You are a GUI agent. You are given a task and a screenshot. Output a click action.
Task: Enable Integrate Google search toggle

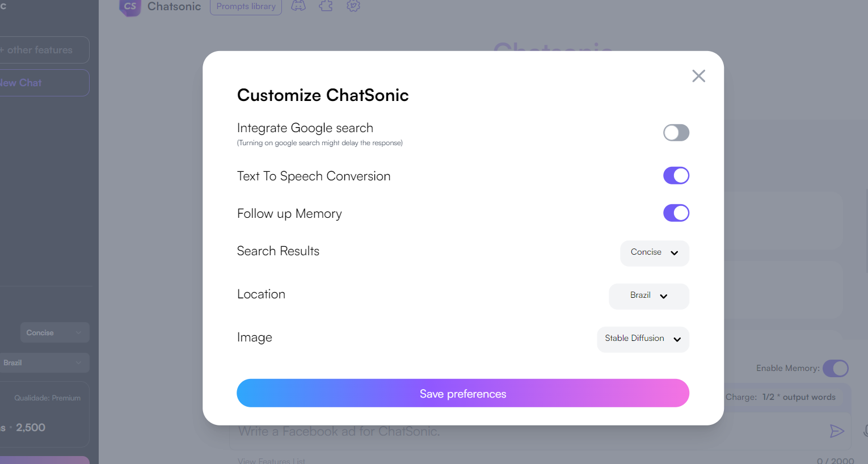676,133
